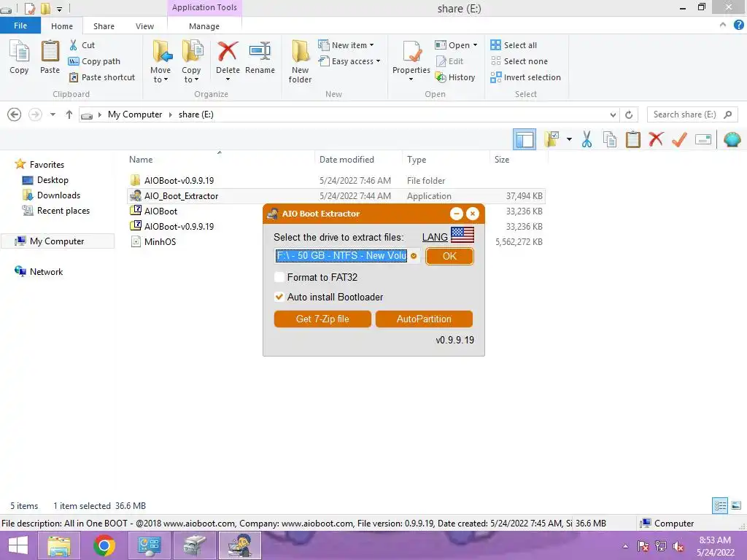This screenshot has height=560, width=747.
Task: Click the Application Tools contextual tab
Action: (204, 7)
